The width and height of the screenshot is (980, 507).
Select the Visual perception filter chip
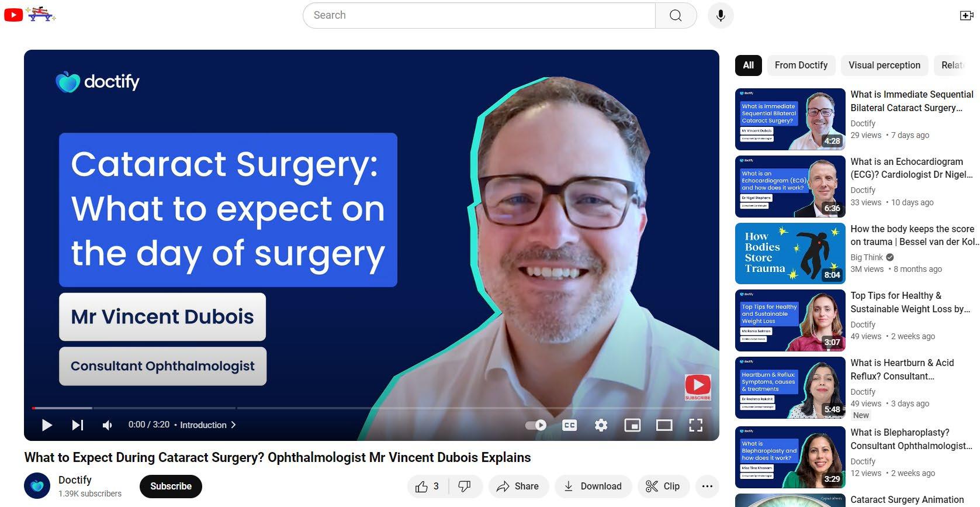tap(884, 65)
